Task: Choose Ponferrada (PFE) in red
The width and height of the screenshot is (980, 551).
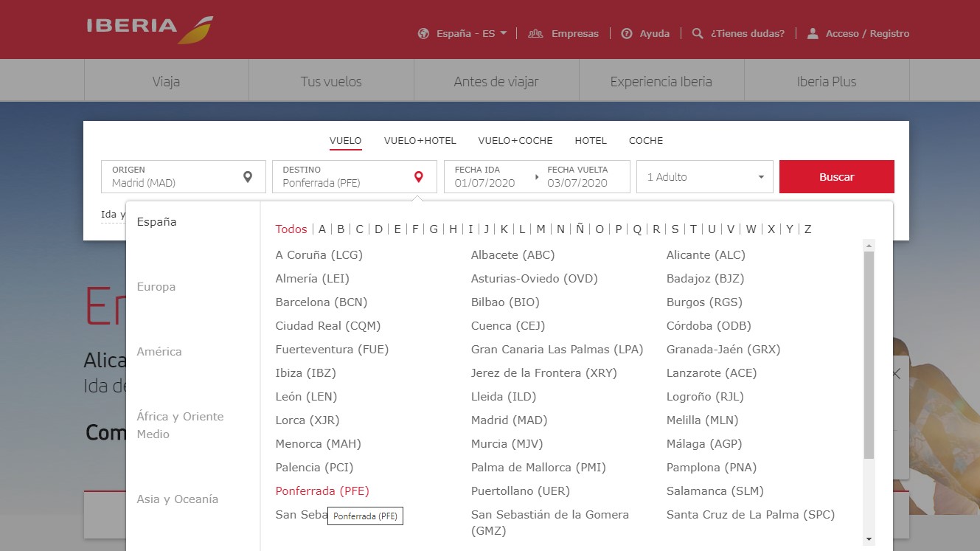Action: coord(322,491)
